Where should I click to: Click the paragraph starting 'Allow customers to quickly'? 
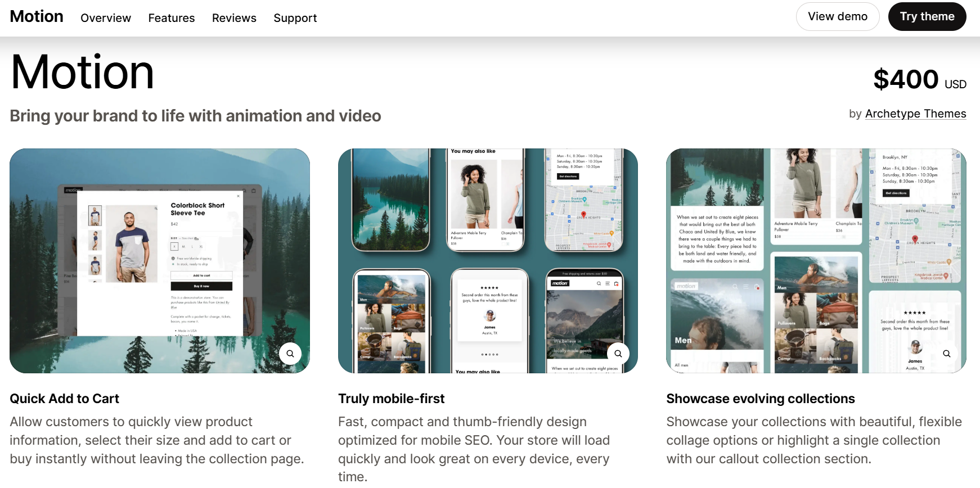tap(157, 440)
